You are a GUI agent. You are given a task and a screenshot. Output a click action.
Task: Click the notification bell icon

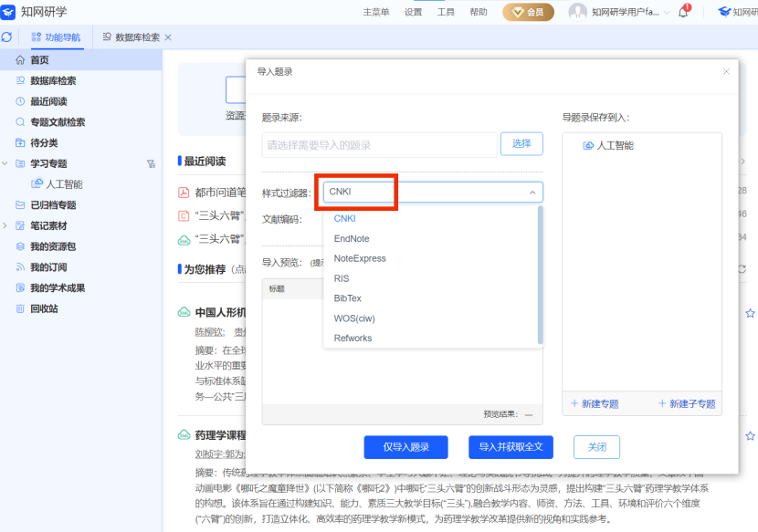tap(682, 12)
